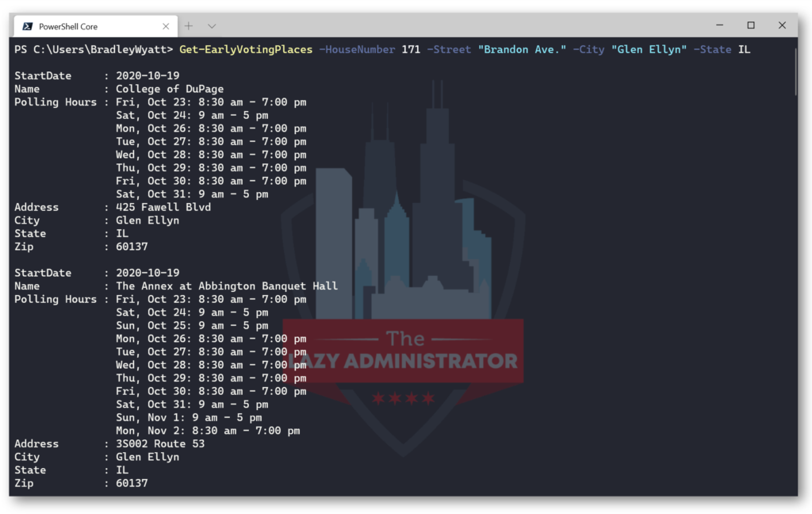Minimize the terminal window
This screenshot has height=514, width=812.
(x=720, y=25)
